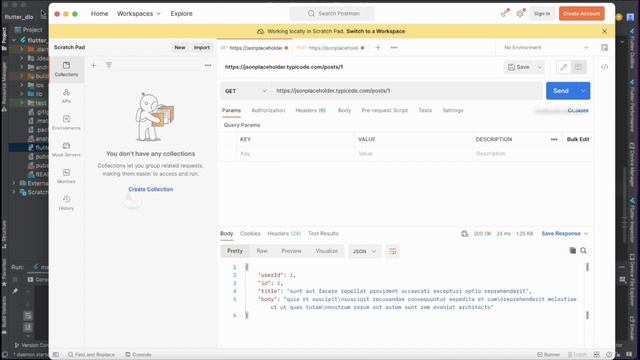The image size is (640, 360).
Task: Open the Save button dropdown arrow
Action: pyautogui.click(x=539, y=67)
